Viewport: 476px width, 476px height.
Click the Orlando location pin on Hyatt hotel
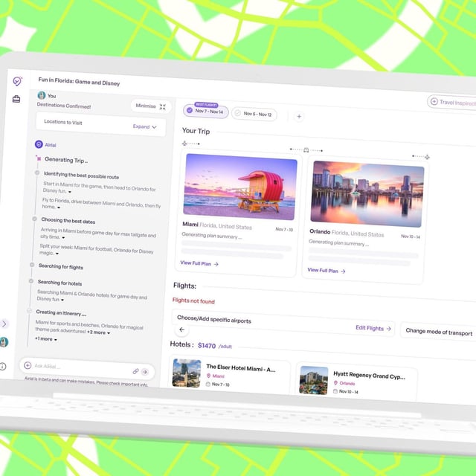(x=335, y=383)
